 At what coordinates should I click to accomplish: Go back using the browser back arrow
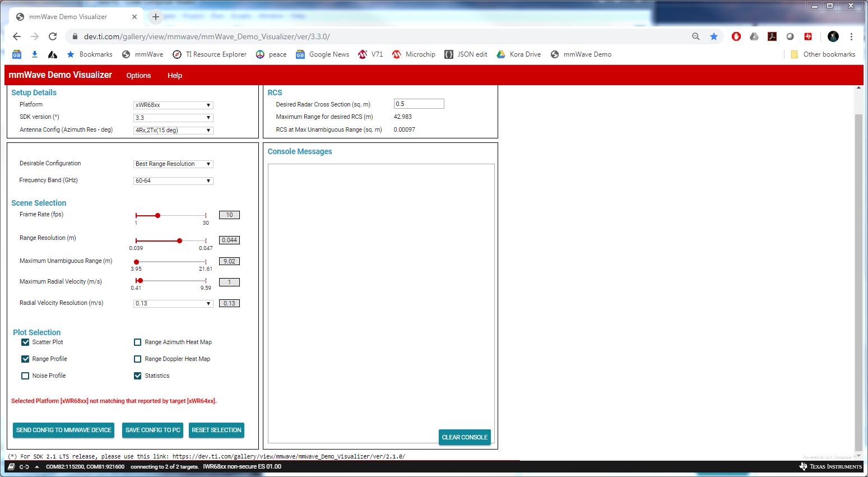(17, 36)
